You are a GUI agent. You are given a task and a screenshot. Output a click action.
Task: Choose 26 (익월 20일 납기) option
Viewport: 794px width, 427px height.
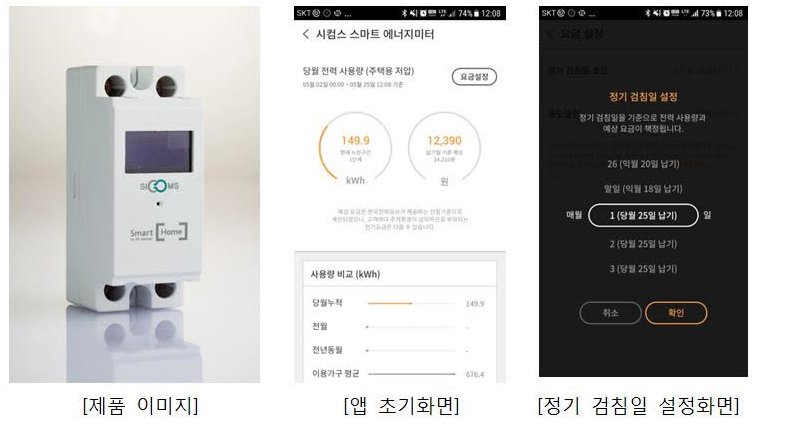click(x=643, y=164)
